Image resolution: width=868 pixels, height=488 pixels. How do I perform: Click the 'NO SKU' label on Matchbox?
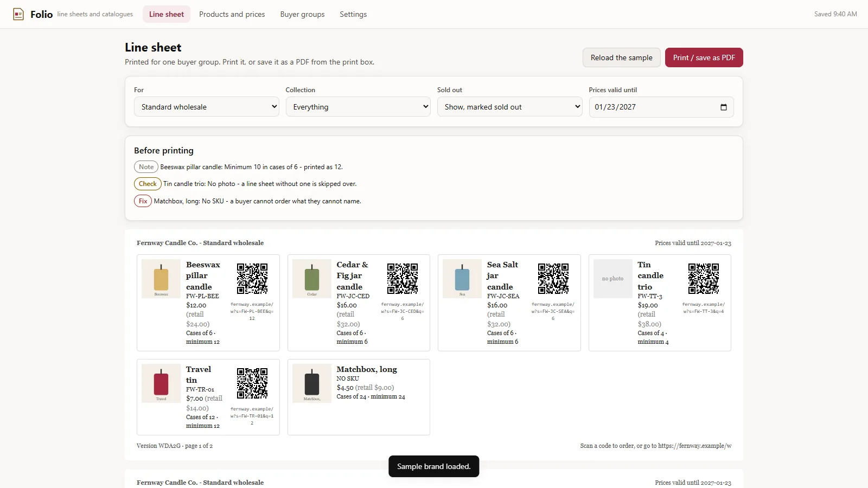click(x=348, y=378)
